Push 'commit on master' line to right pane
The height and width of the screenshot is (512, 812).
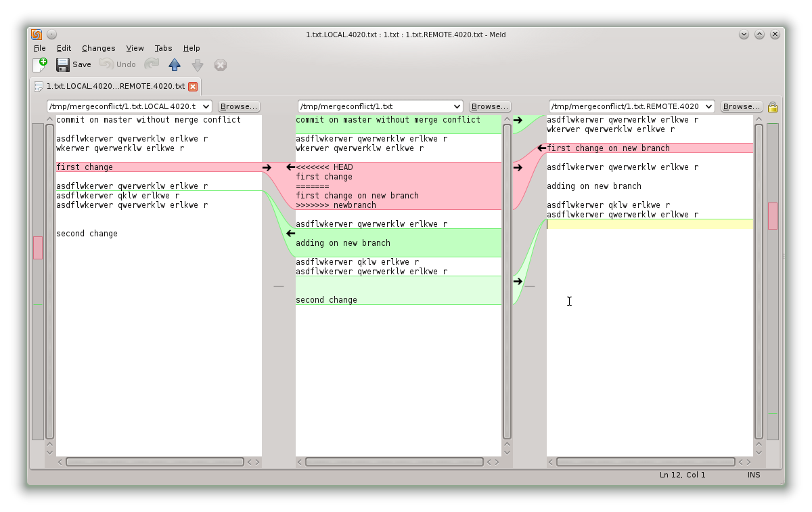518,120
